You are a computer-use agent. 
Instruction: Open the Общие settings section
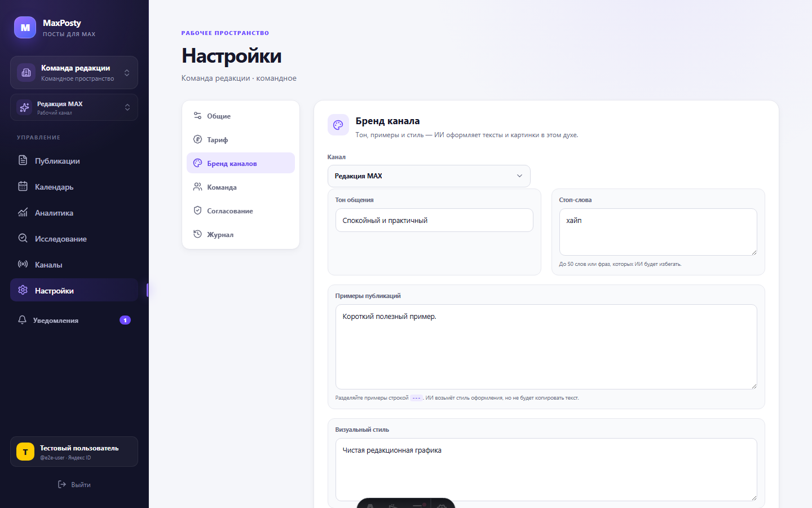point(241,116)
